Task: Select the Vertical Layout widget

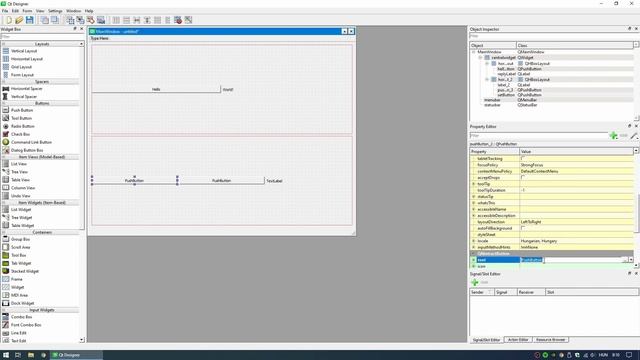Action: click(24, 51)
